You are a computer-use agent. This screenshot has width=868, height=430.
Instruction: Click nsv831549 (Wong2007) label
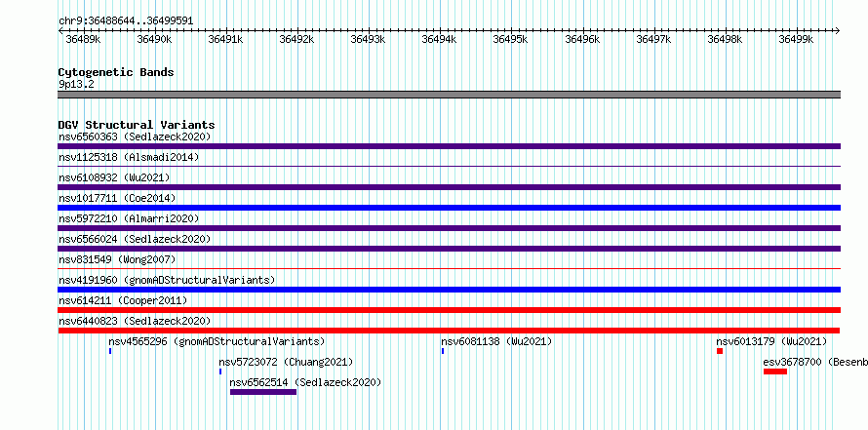117,259
